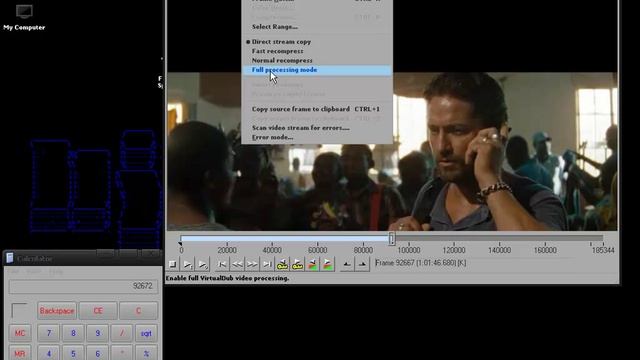Jump to the end of video
This screenshot has height=360, width=640.
pos(267,264)
